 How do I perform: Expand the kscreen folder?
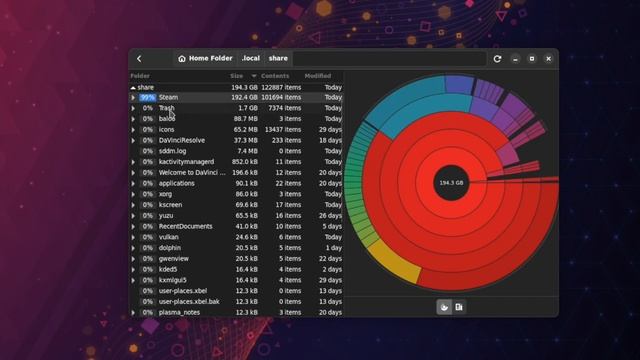pos(133,205)
